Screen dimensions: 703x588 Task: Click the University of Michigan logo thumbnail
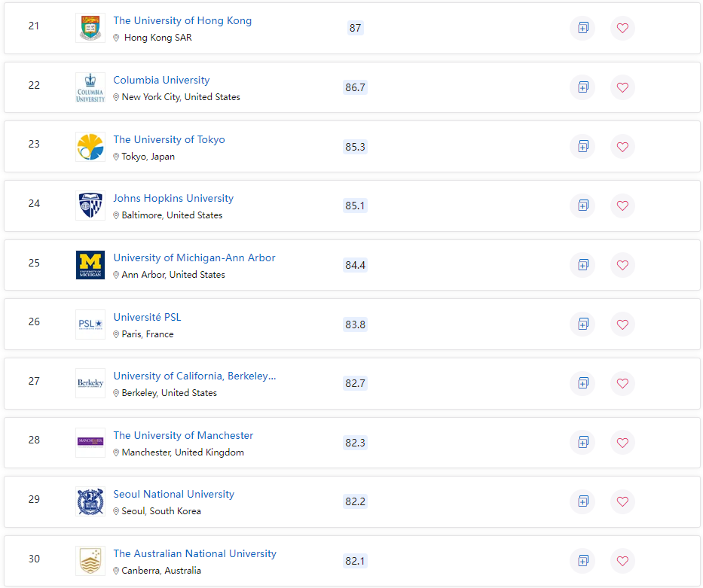[x=90, y=265]
